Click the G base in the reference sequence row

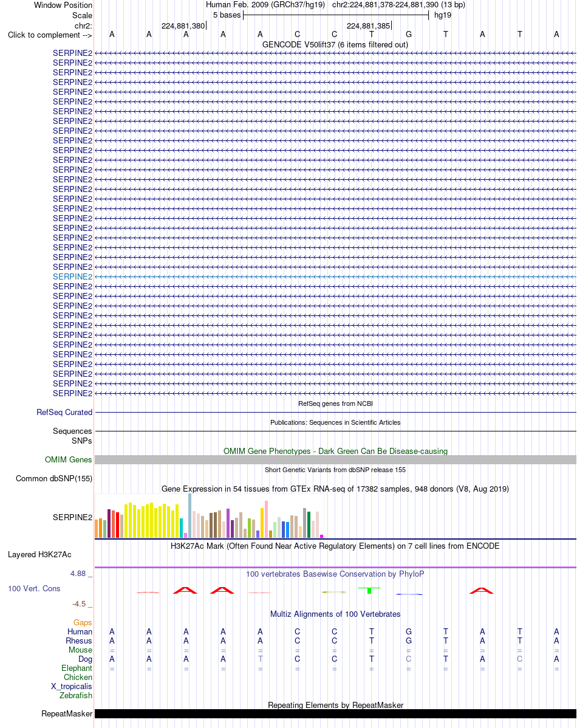click(409, 35)
